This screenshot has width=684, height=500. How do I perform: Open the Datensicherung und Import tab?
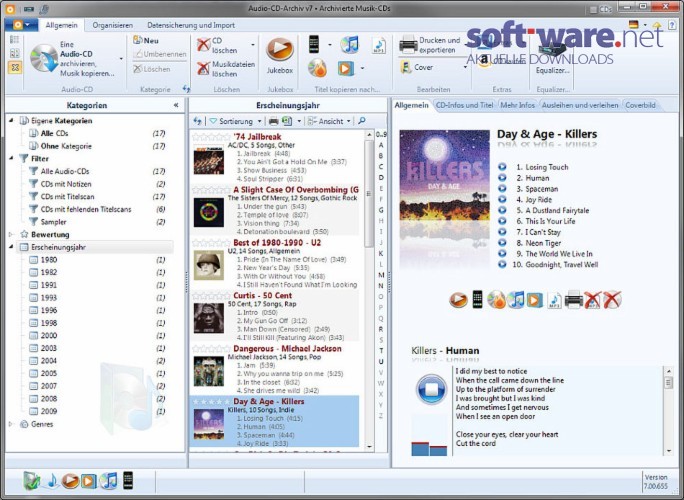point(191,25)
